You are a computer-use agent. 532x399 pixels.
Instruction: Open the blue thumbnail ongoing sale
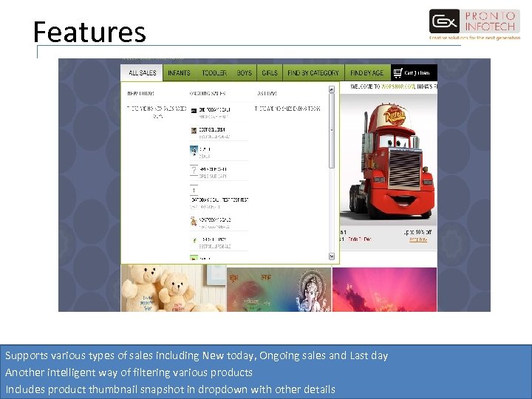point(194,151)
